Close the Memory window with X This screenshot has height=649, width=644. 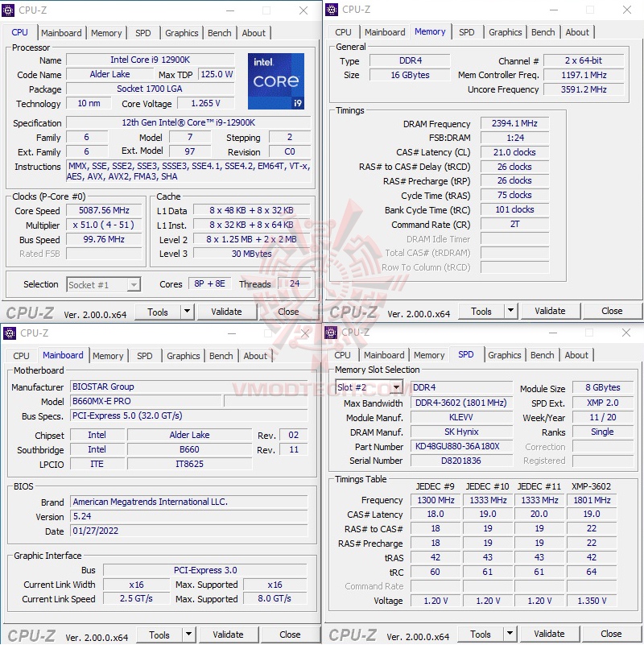627,10
